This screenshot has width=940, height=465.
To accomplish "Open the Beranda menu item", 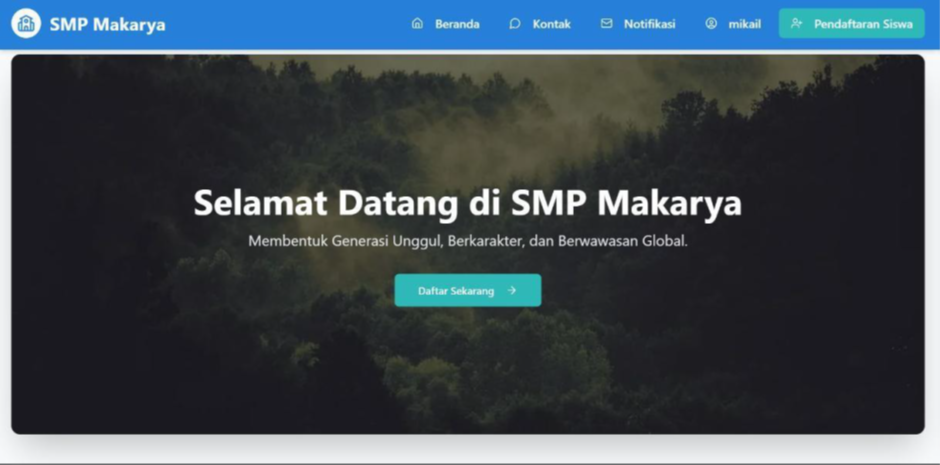I will point(445,24).
